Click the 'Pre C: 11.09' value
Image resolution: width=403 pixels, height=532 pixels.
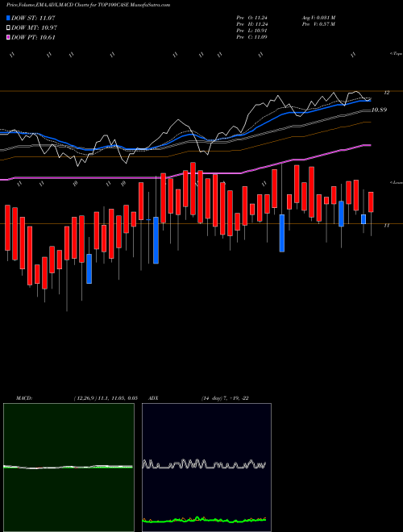click(x=251, y=37)
